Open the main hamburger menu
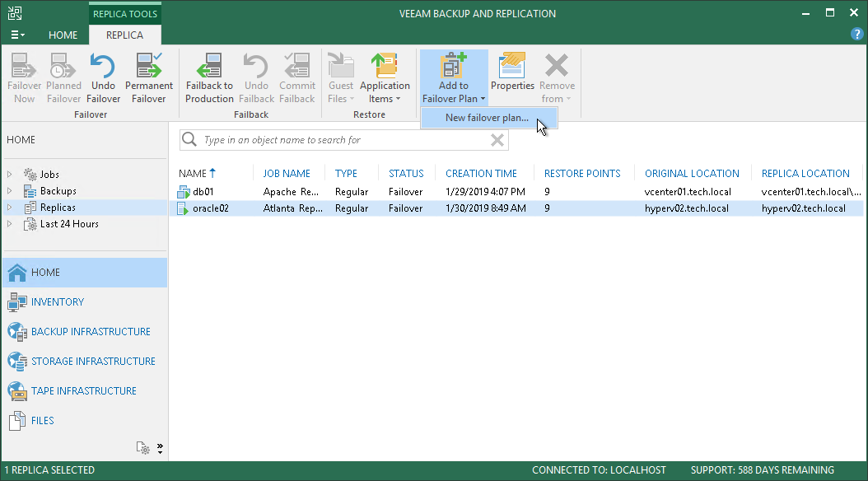The height and width of the screenshot is (481, 868). (18, 35)
